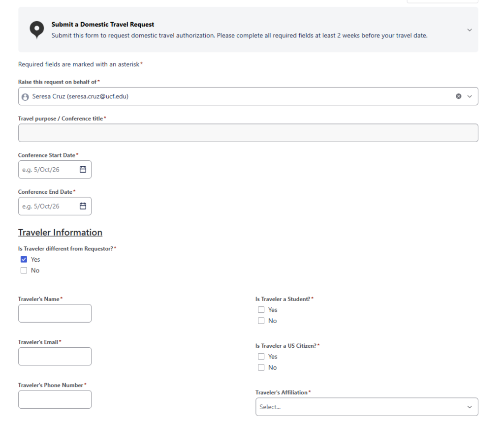Click the user avatar icon beside Seresa Cruz
504x421 pixels.
coord(25,97)
